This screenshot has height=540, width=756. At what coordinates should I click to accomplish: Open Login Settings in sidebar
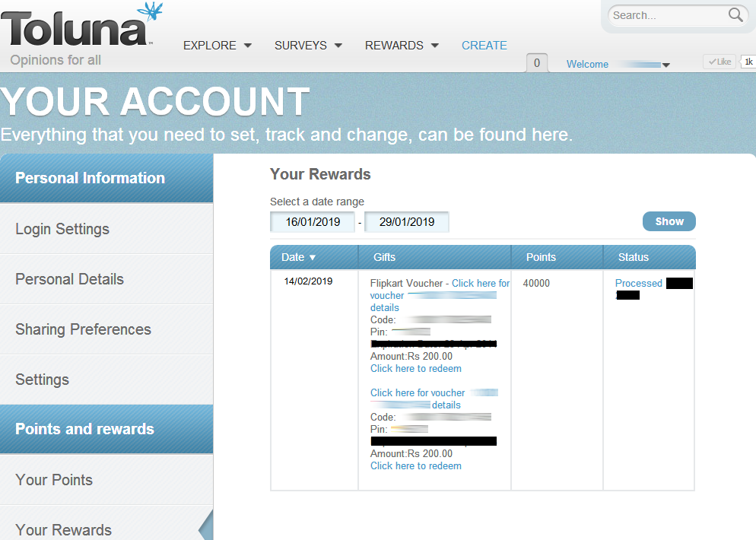106,229
